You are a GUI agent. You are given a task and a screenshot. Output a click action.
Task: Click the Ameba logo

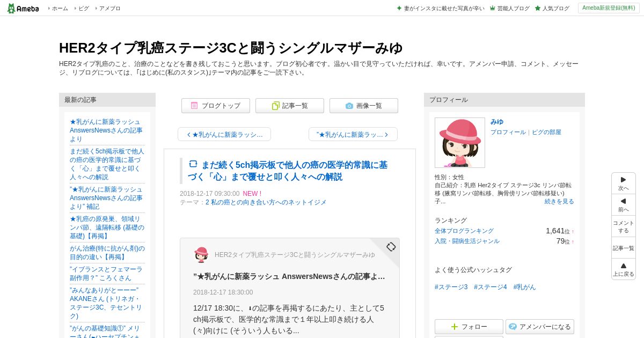tap(23, 8)
